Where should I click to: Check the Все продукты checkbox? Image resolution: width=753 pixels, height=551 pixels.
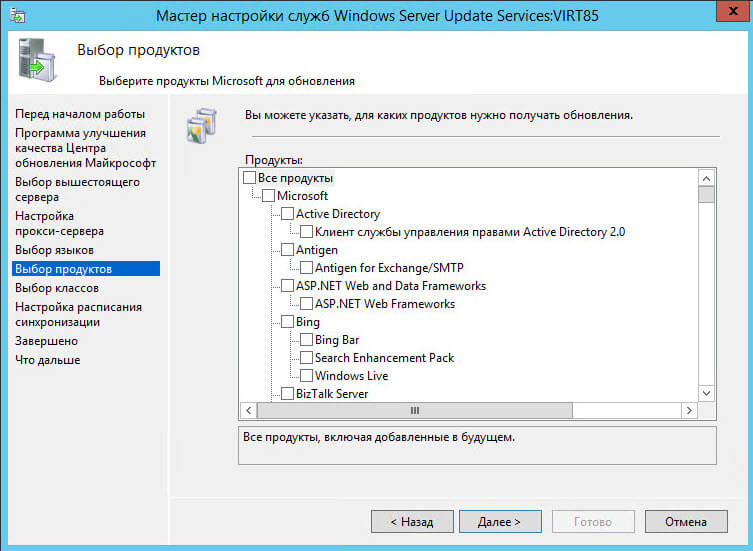click(249, 178)
